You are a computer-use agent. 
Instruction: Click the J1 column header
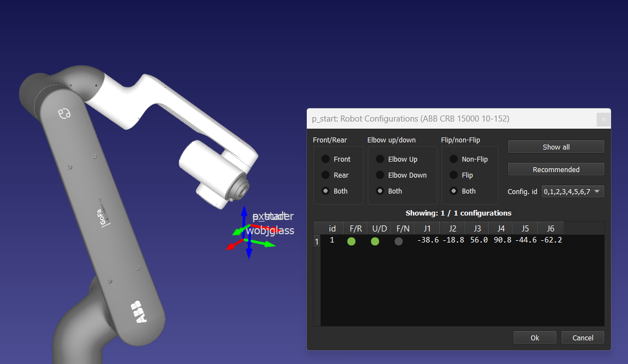coord(427,228)
